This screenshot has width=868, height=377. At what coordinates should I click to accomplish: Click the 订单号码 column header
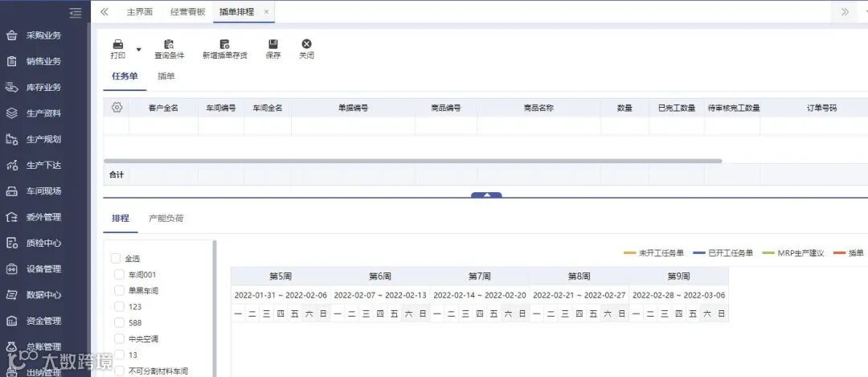point(821,108)
